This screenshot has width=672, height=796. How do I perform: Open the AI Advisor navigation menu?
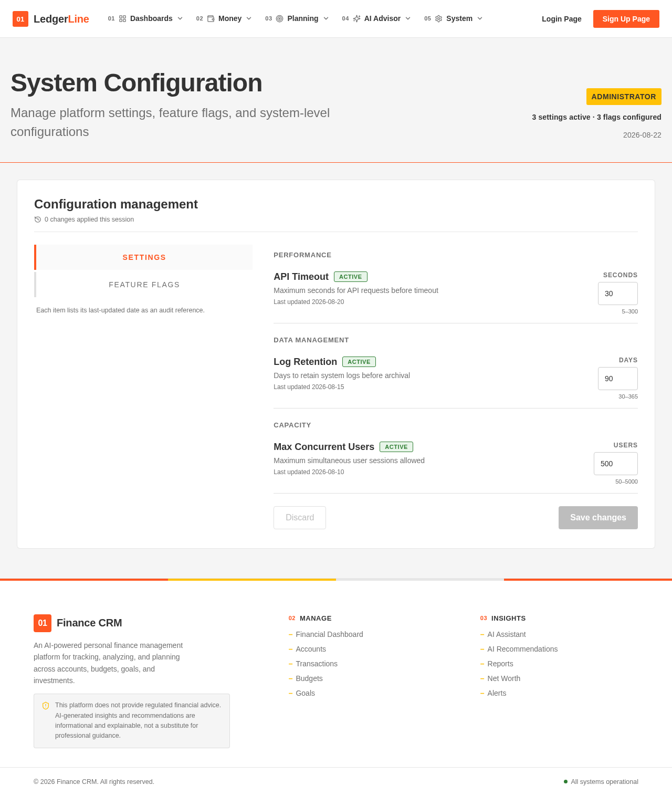click(x=376, y=18)
